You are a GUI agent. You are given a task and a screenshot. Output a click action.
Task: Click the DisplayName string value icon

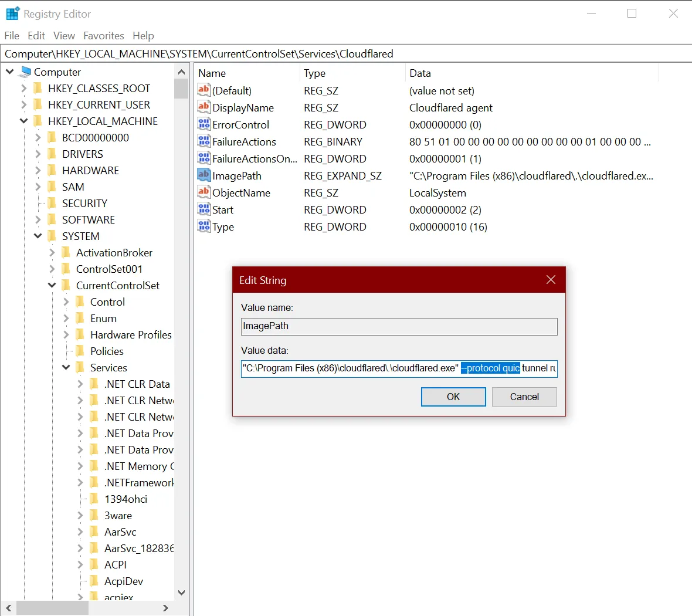point(203,107)
